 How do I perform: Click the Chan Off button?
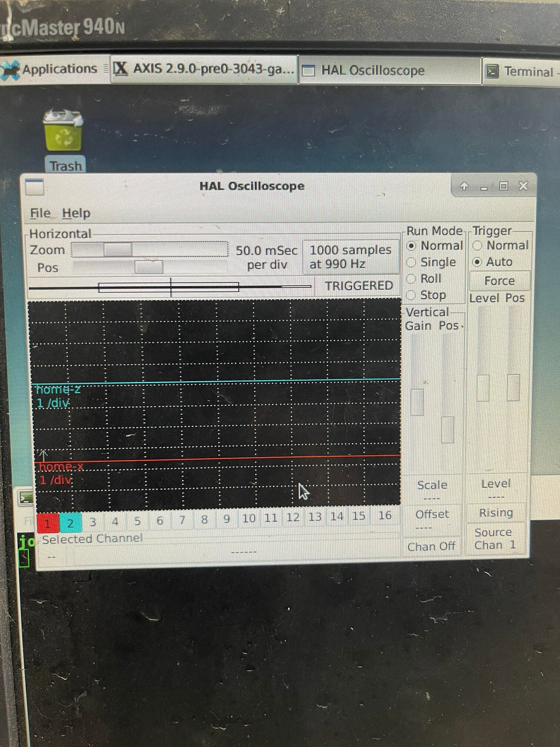point(431,547)
